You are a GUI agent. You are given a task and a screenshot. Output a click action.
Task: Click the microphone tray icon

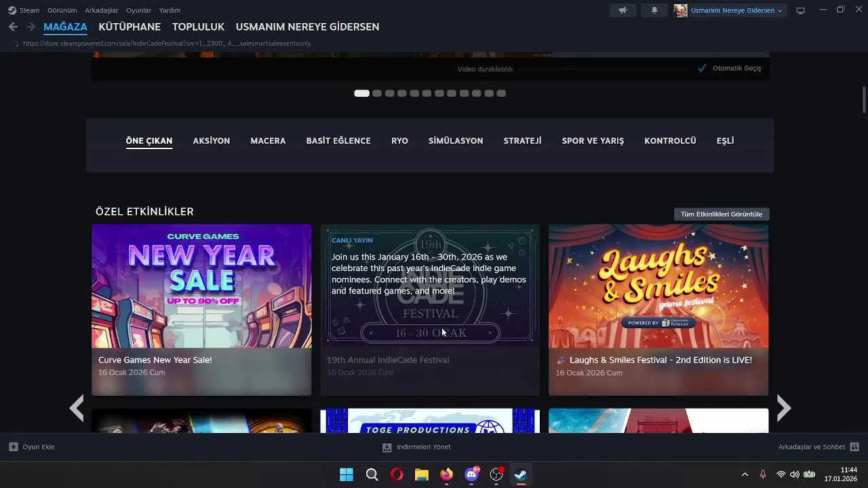[x=763, y=474]
